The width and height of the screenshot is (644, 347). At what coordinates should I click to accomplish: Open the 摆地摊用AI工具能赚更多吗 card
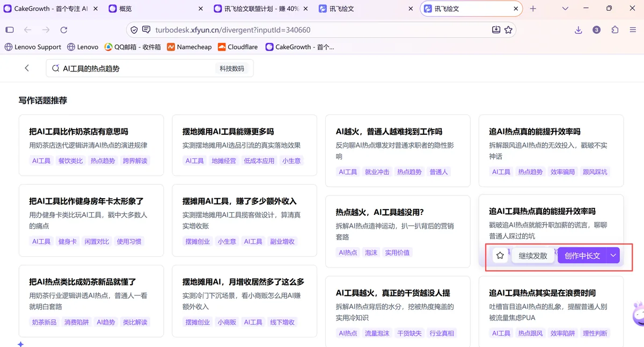tap(244, 145)
